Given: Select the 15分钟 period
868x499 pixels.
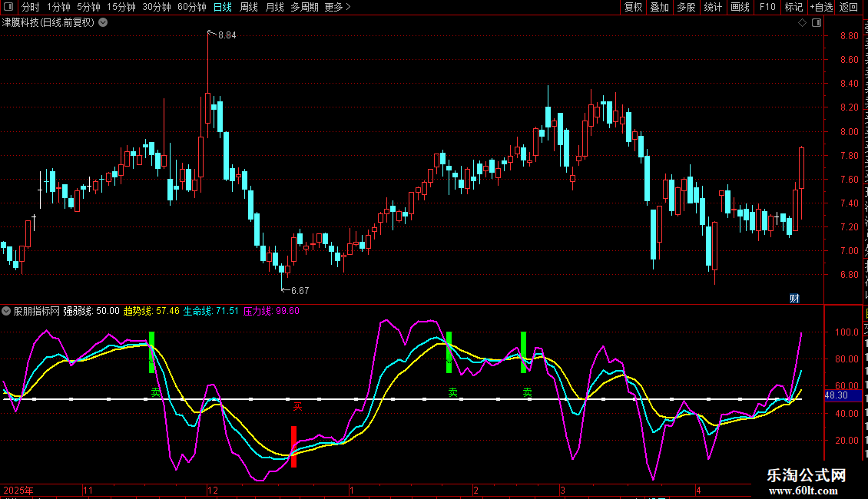Looking at the screenshot, I should tap(121, 7).
